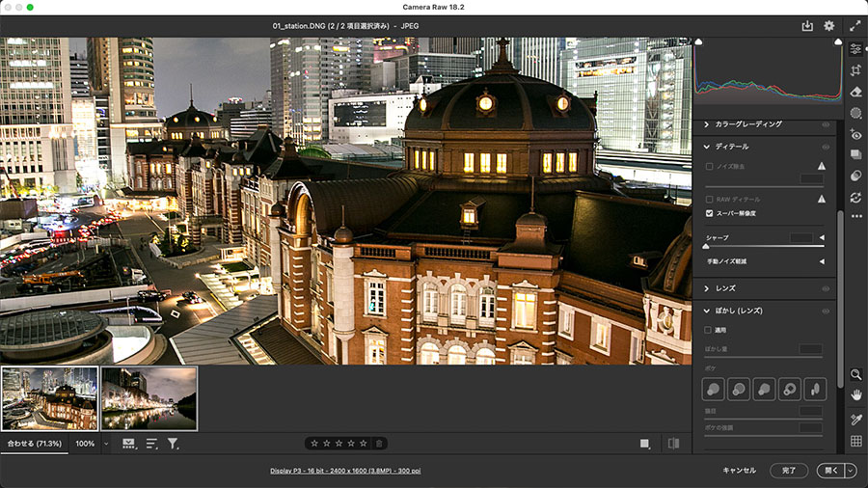Click the filmstrip filter funnel icon
The height and width of the screenshot is (488, 868).
174,444
